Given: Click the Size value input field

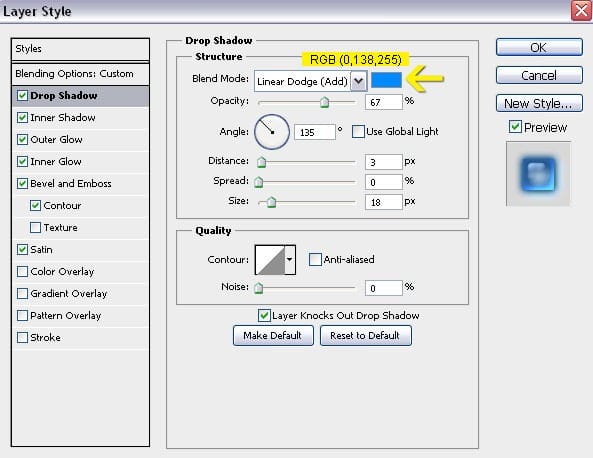Looking at the screenshot, I should coord(383,202).
